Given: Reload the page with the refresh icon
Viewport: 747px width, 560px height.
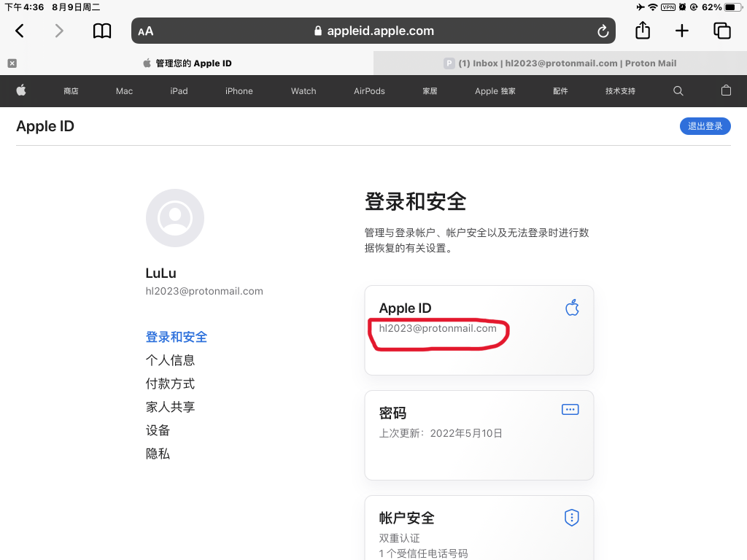Looking at the screenshot, I should coord(603,31).
